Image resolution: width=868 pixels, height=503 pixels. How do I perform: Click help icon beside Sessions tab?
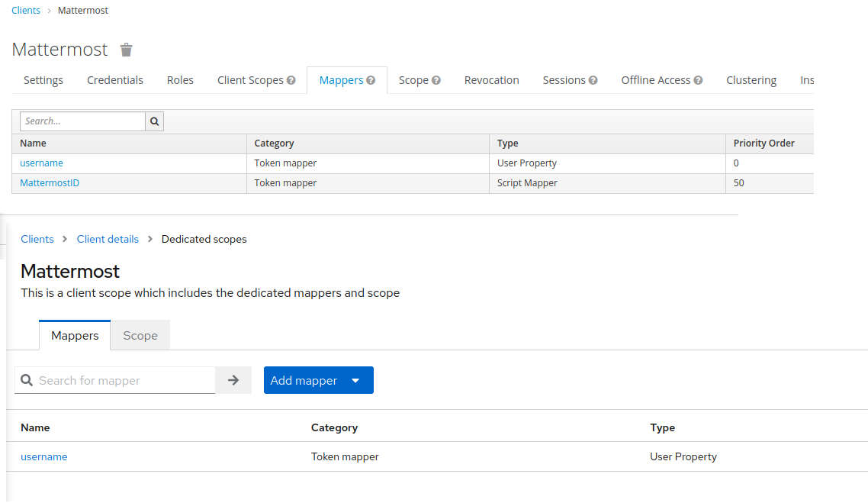pyautogui.click(x=593, y=80)
